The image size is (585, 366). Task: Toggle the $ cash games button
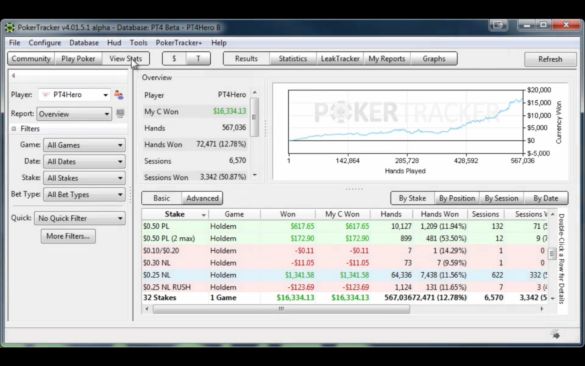pos(174,59)
